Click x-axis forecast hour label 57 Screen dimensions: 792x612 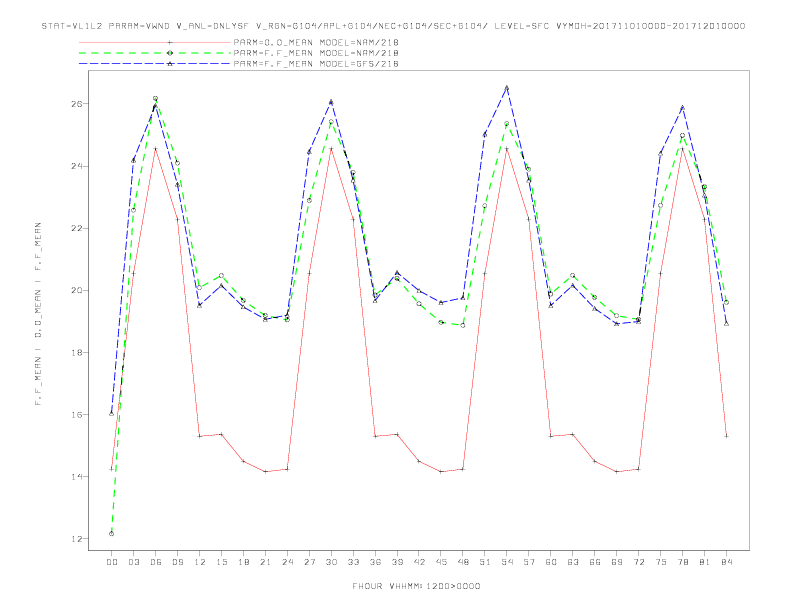click(x=529, y=562)
